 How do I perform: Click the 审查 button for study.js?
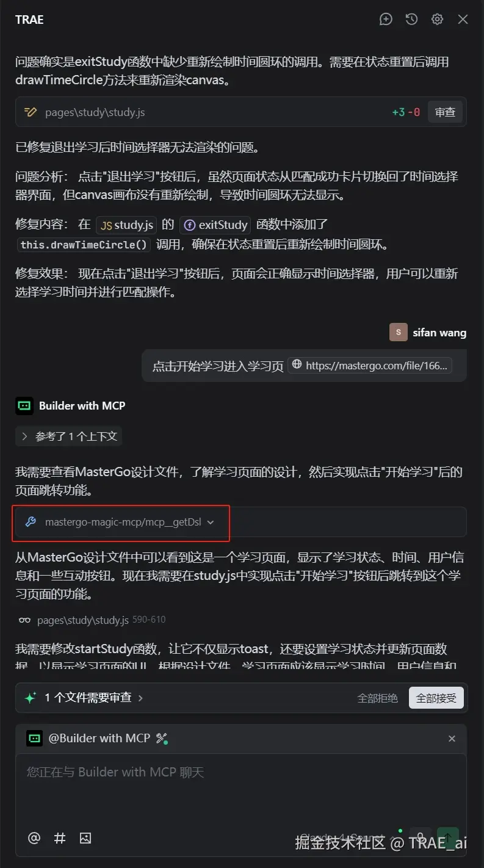tap(445, 112)
